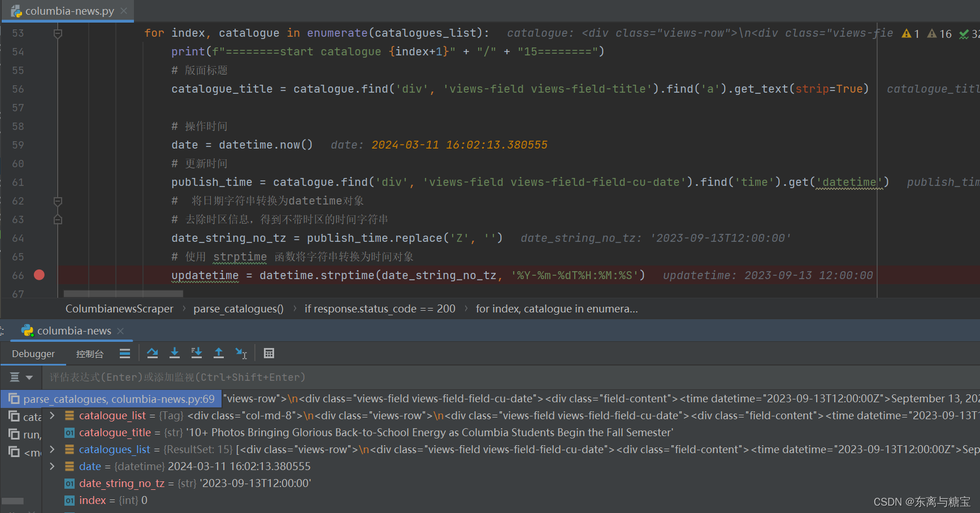Screen dimensions: 980x513
Task: Click ColumbianewsScraper breadcrumb
Action: [119, 309]
